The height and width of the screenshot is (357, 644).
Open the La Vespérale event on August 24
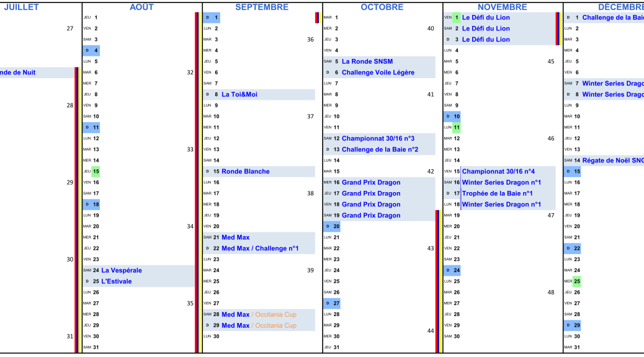pos(122,270)
